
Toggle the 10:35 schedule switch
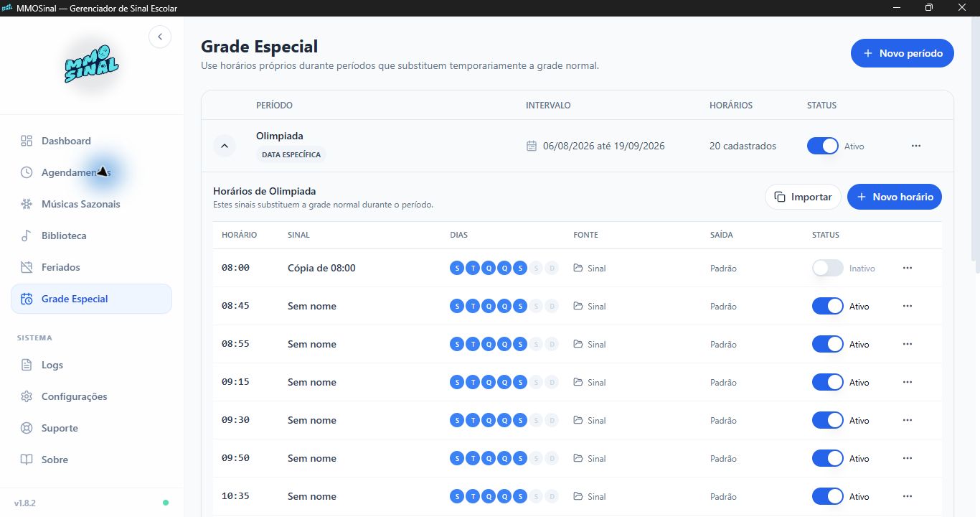coord(828,496)
